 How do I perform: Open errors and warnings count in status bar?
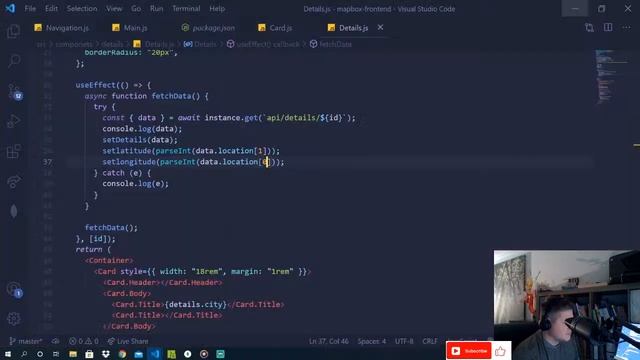click(84, 341)
